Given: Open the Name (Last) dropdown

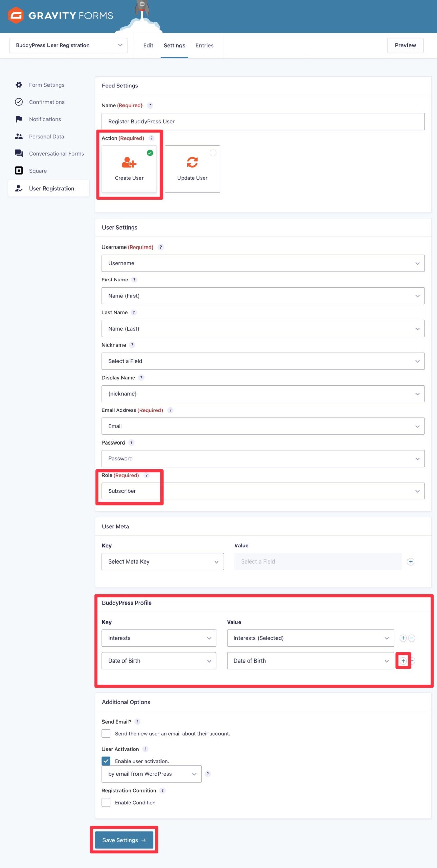Looking at the screenshot, I should point(263,329).
